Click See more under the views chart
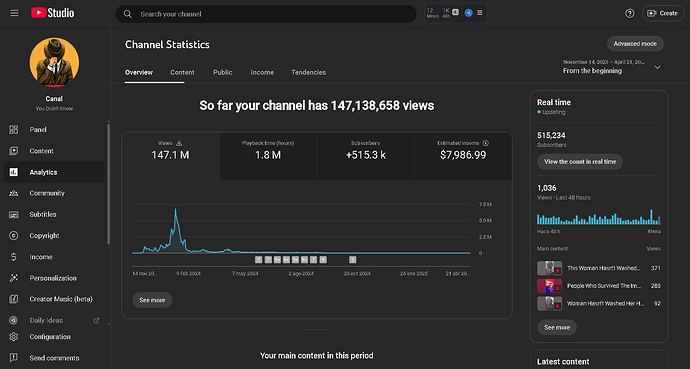This screenshot has width=690, height=369. click(x=152, y=300)
